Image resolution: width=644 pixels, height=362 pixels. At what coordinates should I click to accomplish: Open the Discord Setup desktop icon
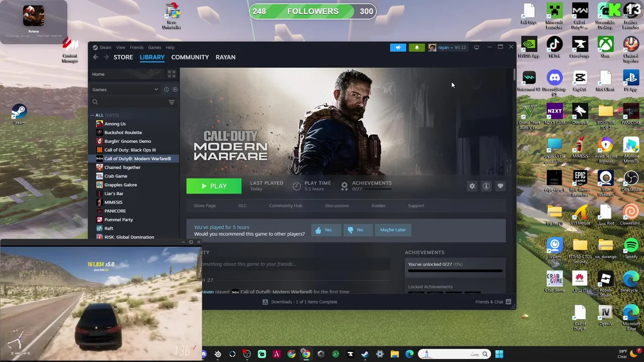554,83
